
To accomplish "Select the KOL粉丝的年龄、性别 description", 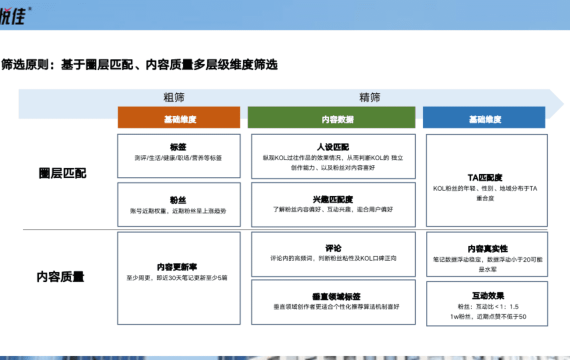I will pyautogui.click(x=485, y=193).
